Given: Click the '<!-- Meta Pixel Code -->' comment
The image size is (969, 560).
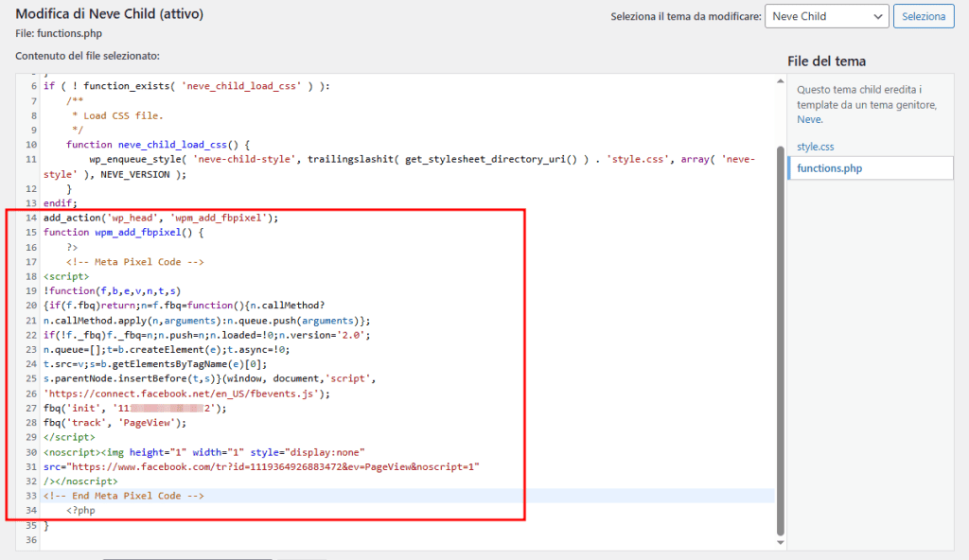Looking at the screenshot, I should [x=135, y=262].
